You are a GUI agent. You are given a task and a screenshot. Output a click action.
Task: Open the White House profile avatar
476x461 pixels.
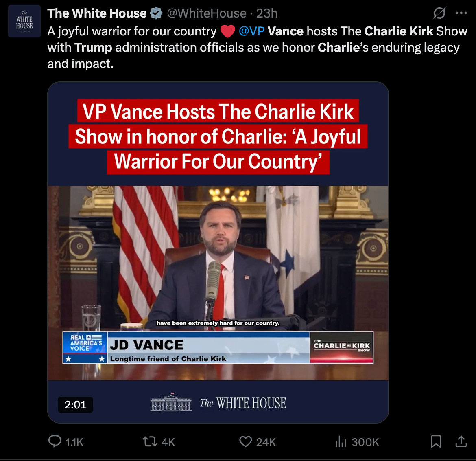(24, 21)
